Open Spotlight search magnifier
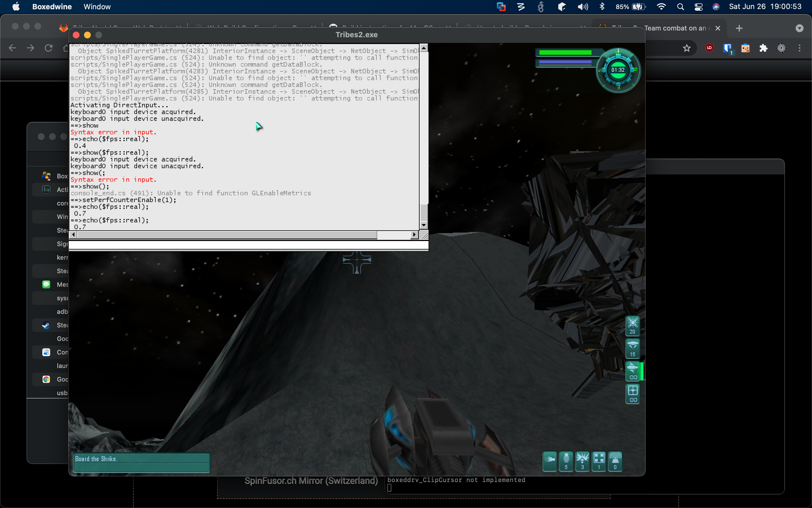The height and width of the screenshot is (508, 812). (680, 7)
